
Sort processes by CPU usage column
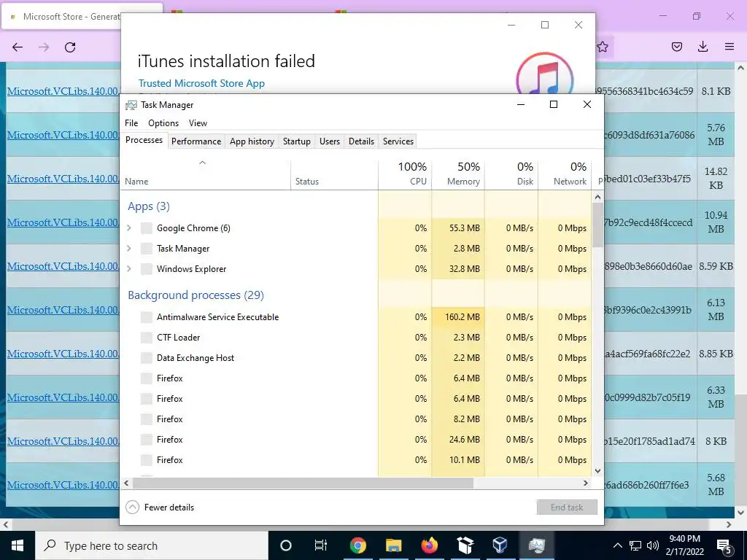405,175
